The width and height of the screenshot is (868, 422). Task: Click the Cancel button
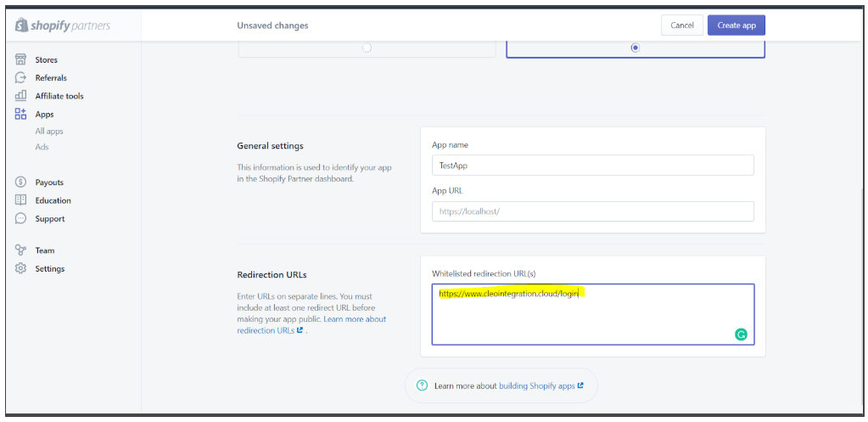coord(682,25)
